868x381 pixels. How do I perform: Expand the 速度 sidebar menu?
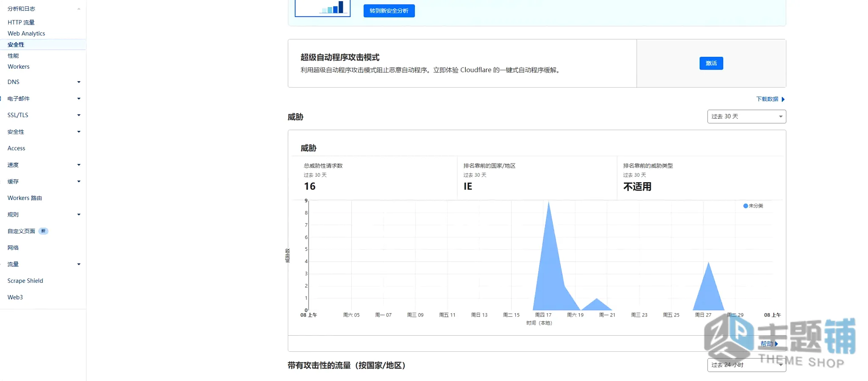[x=79, y=165]
